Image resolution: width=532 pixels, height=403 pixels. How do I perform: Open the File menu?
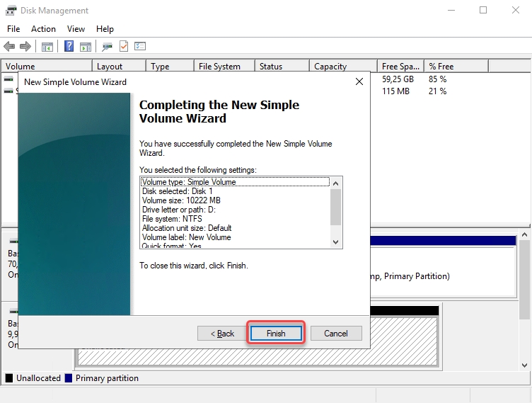pyautogui.click(x=13, y=29)
